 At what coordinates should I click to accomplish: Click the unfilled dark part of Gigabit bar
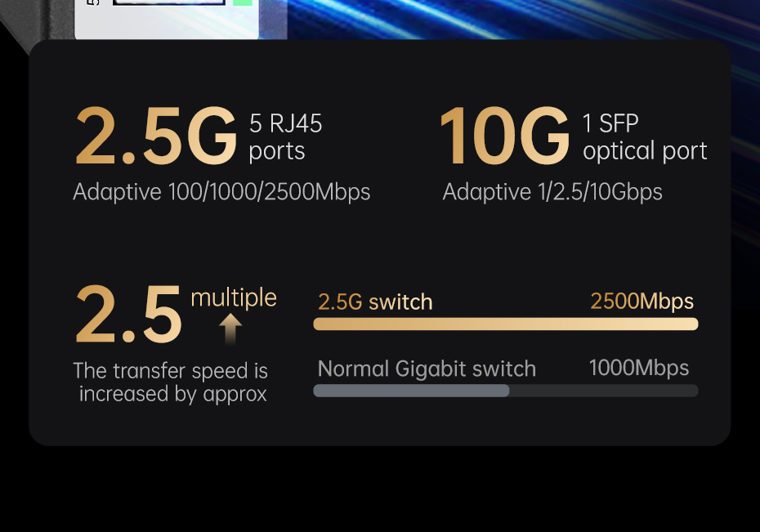click(603, 391)
